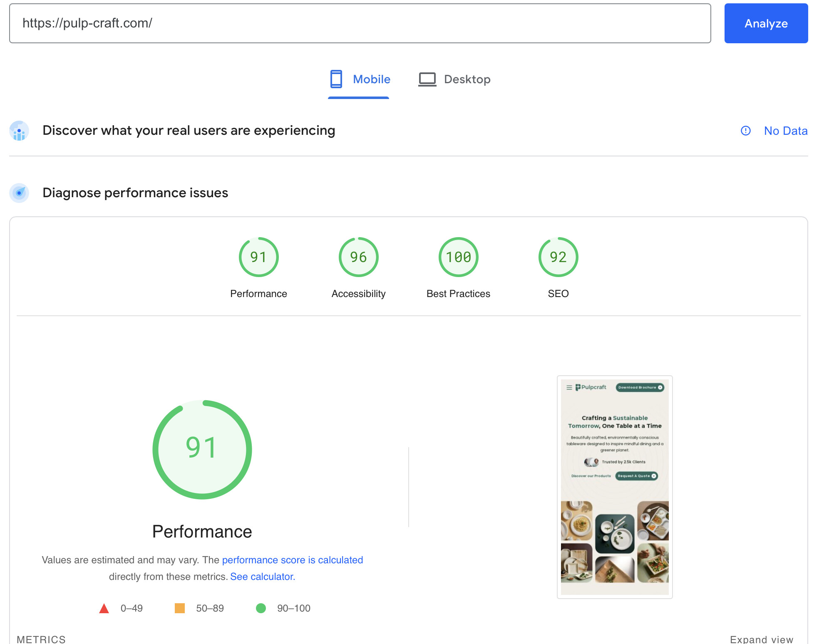Click the Diagnose performance issues gauge icon
This screenshot has height=644, width=834.
[x=19, y=193]
